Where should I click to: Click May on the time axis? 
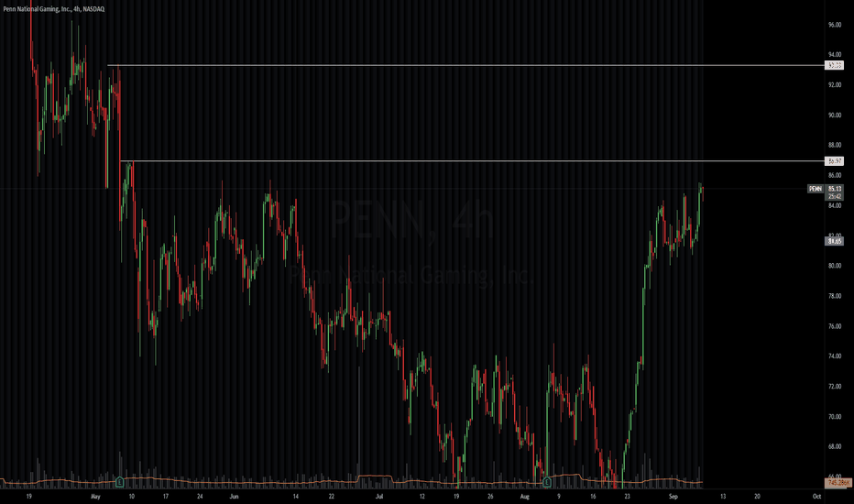[x=96, y=497]
